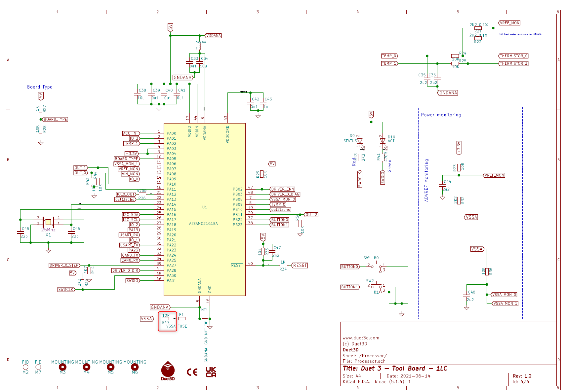Select capacitor C48 in Power monitoring box
This screenshot has width=565, height=392.
point(466,296)
